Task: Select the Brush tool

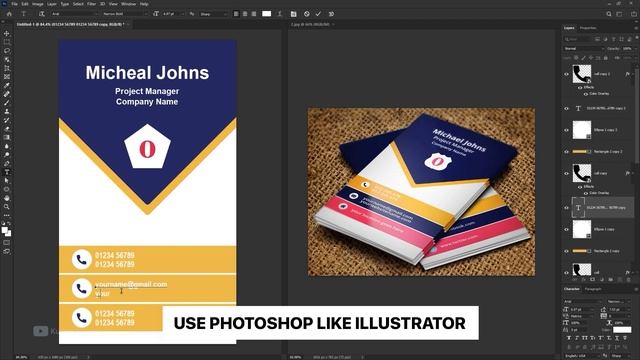Action: click(7, 102)
